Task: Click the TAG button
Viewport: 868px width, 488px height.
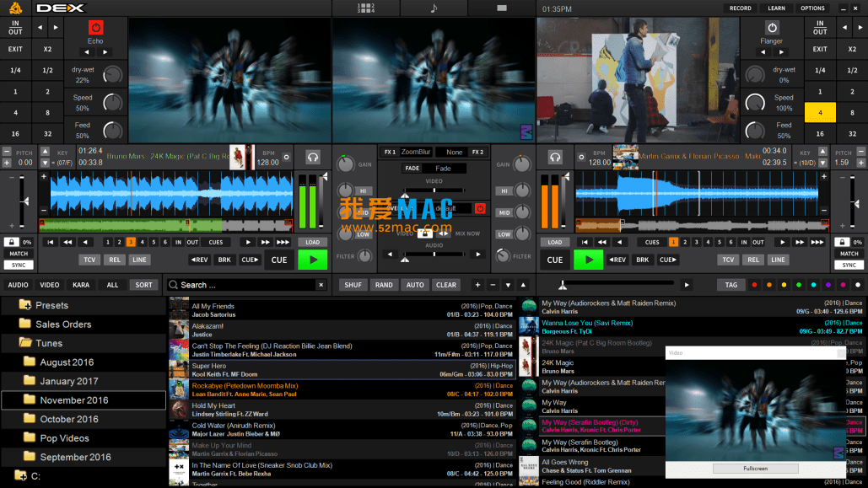Action: pos(731,285)
